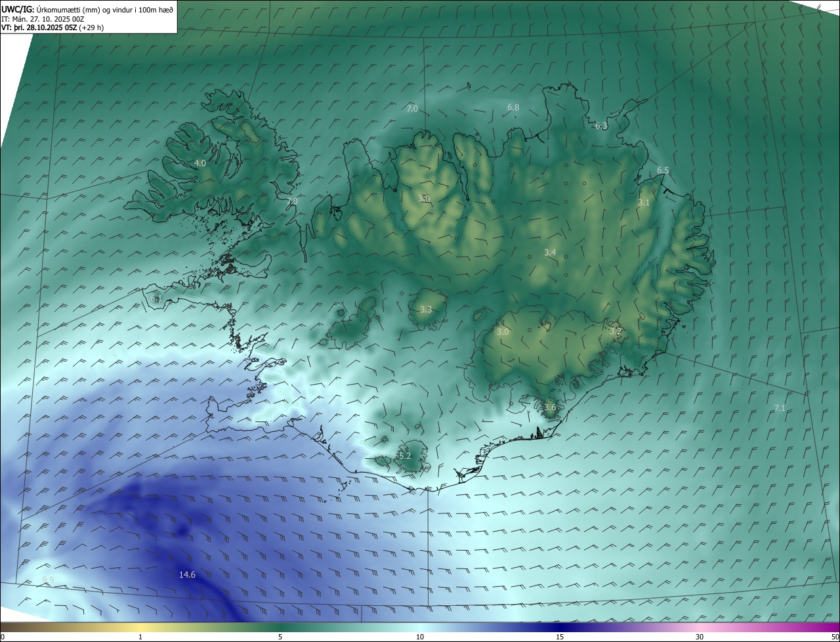Click the 6.3 value label in the northeast
840x642 pixels.
point(601,125)
